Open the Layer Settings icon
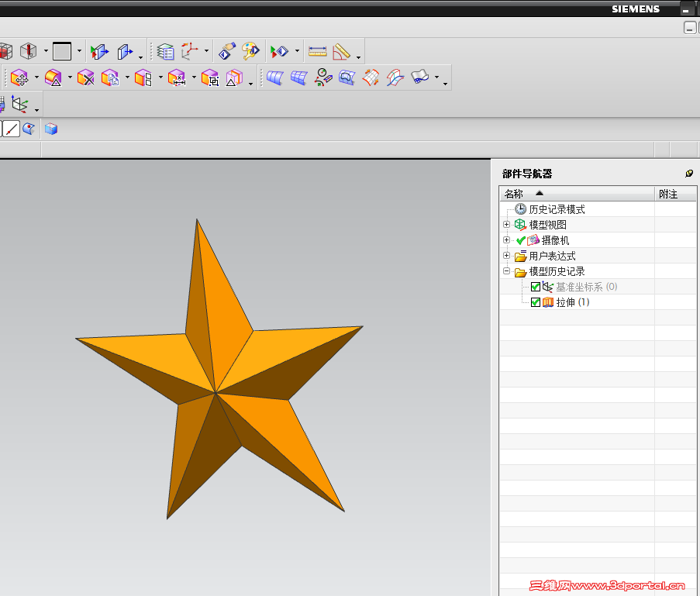The width and height of the screenshot is (700, 596). (x=165, y=52)
